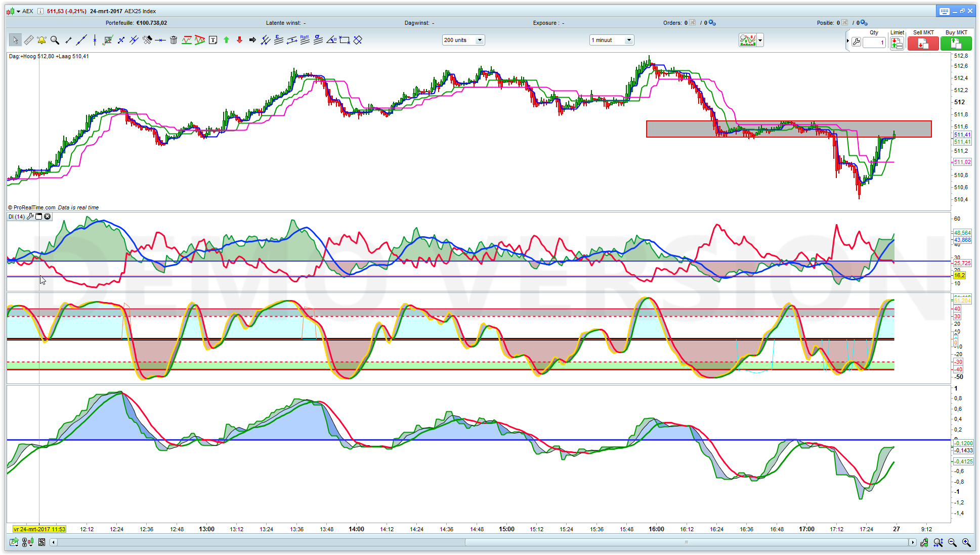
Task: Open the Limiet order button
Action: (897, 44)
